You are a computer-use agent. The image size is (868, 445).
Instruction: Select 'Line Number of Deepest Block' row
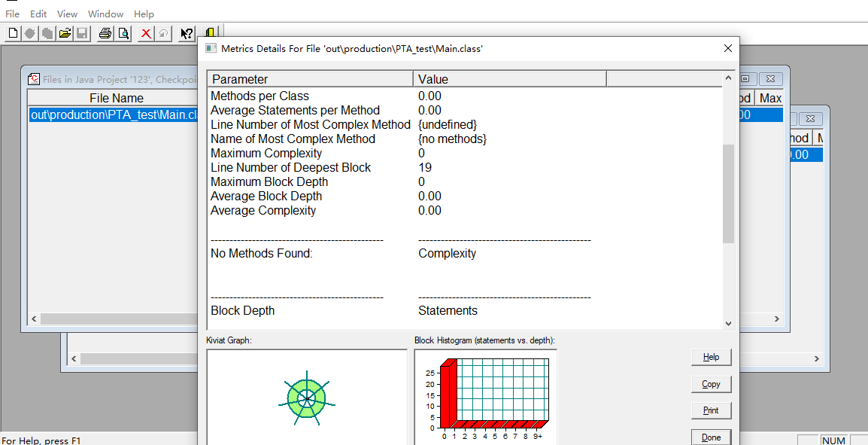tap(290, 168)
